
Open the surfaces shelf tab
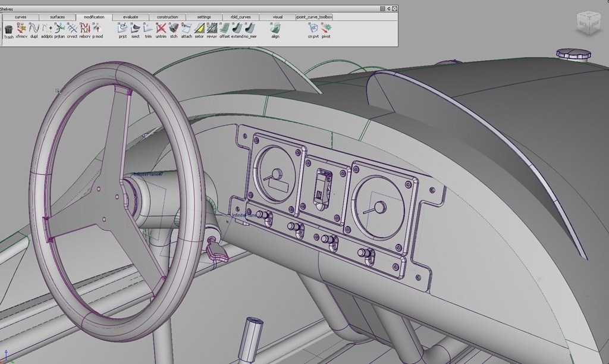(58, 17)
